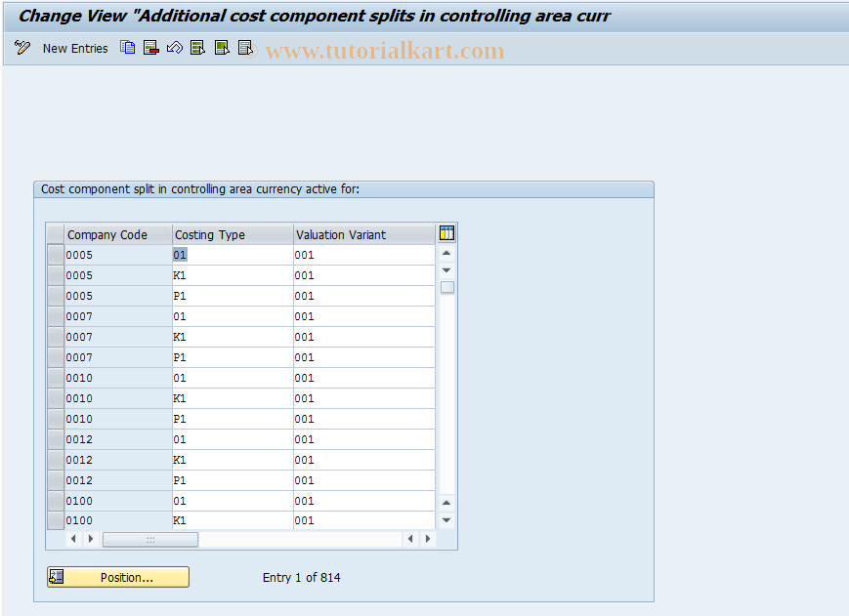This screenshot has height=616, width=849.
Task: Select row 0005 with costing type 01
Action: [x=56, y=255]
